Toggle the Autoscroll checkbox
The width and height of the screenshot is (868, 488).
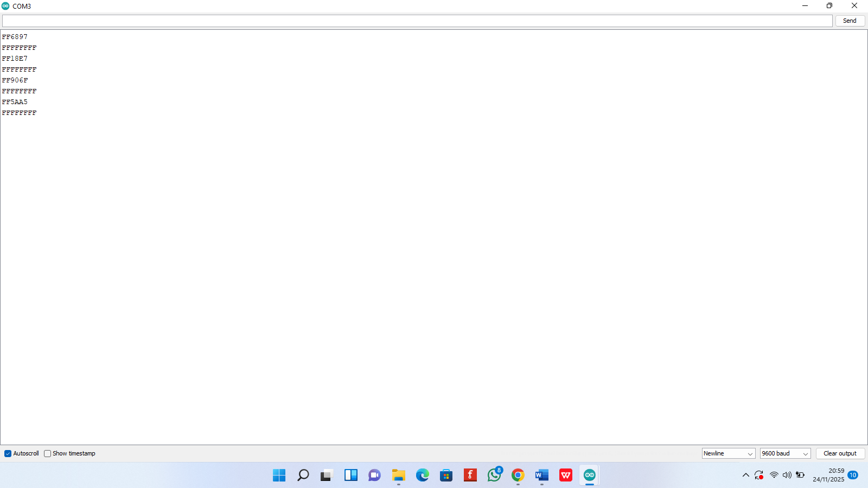click(8, 454)
